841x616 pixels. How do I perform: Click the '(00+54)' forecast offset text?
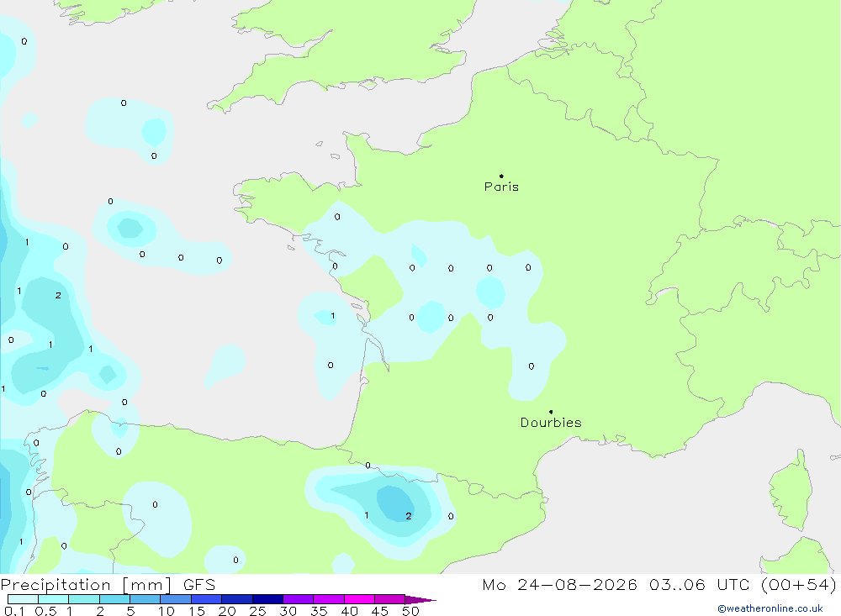click(799, 584)
